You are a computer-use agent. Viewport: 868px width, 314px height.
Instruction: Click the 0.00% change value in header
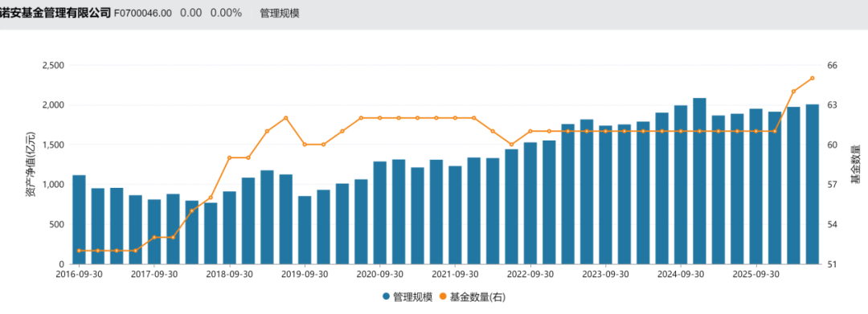226,14
